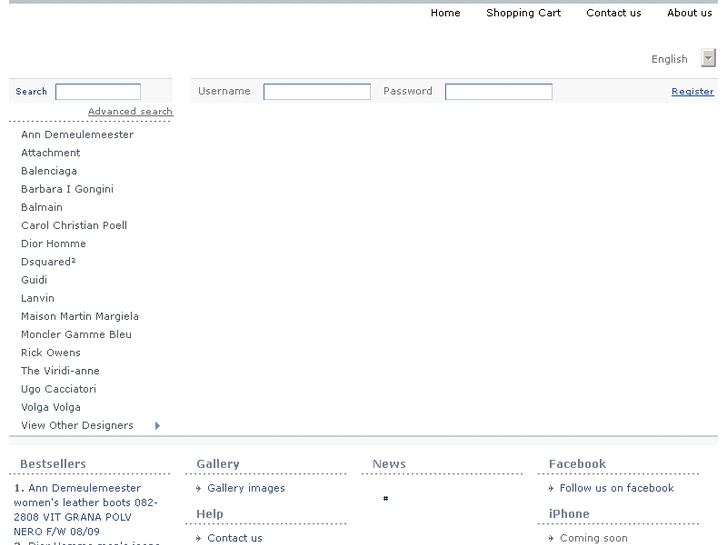727x545 pixels.
Task: Open Maison Martin Margiela category
Action: pos(80,316)
